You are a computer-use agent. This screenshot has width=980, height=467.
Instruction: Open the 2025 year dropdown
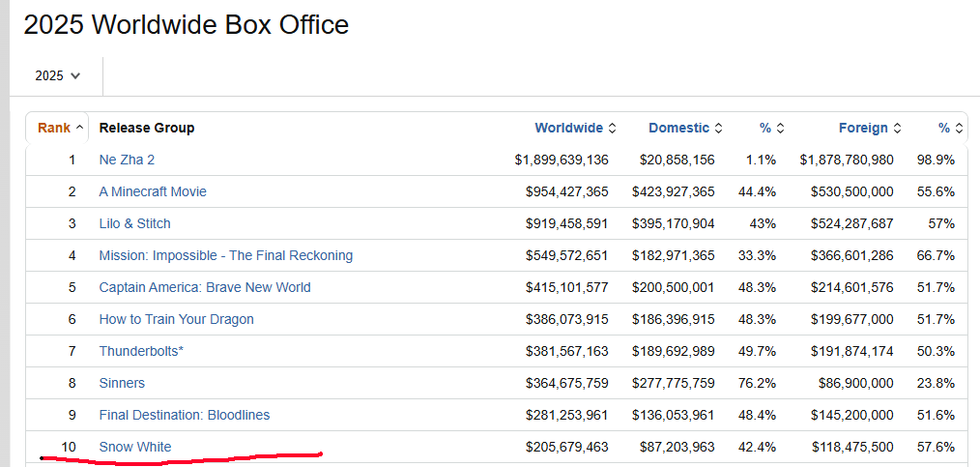[x=57, y=75]
